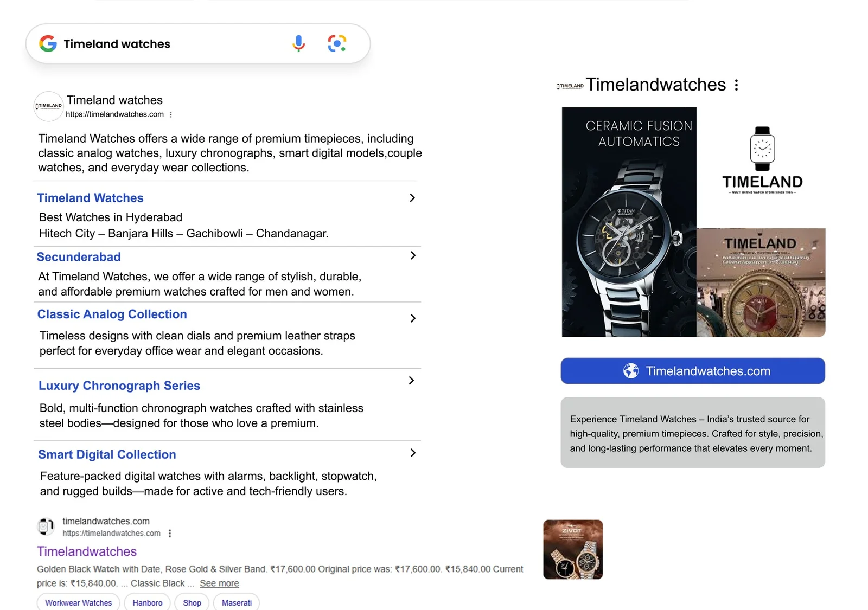Viewport: 868px width, 610px height.
Task: Click the globe icon on Timelandwatches.com button
Action: pyautogui.click(x=630, y=371)
